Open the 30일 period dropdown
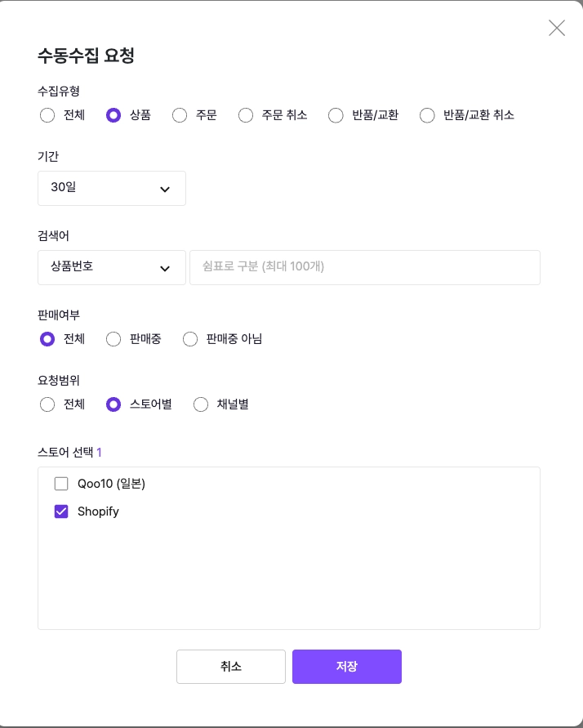This screenshot has width=583, height=728. point(112,188)
